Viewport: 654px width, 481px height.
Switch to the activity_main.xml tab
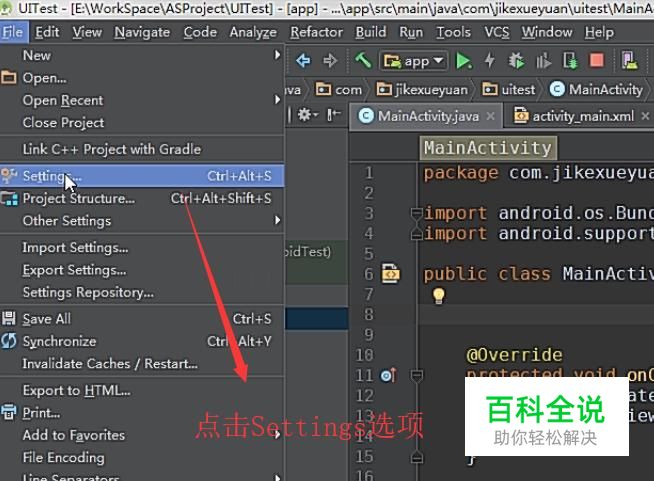tap(581, 116)
